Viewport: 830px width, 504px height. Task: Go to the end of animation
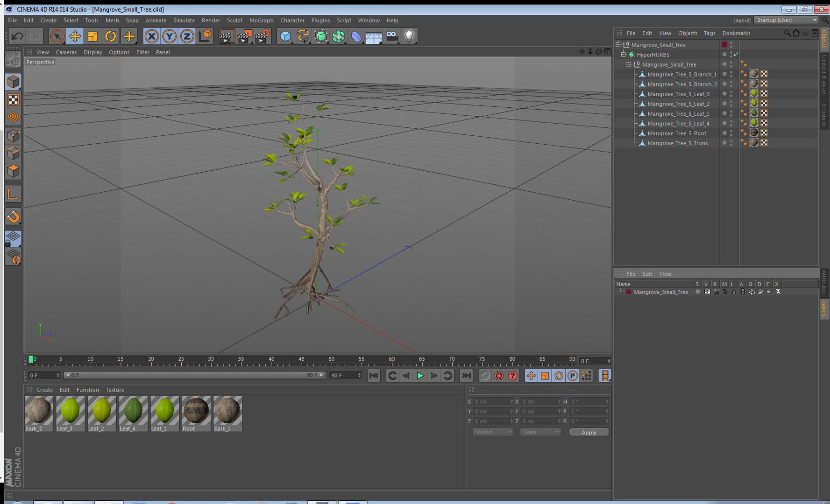coord(466,376)
